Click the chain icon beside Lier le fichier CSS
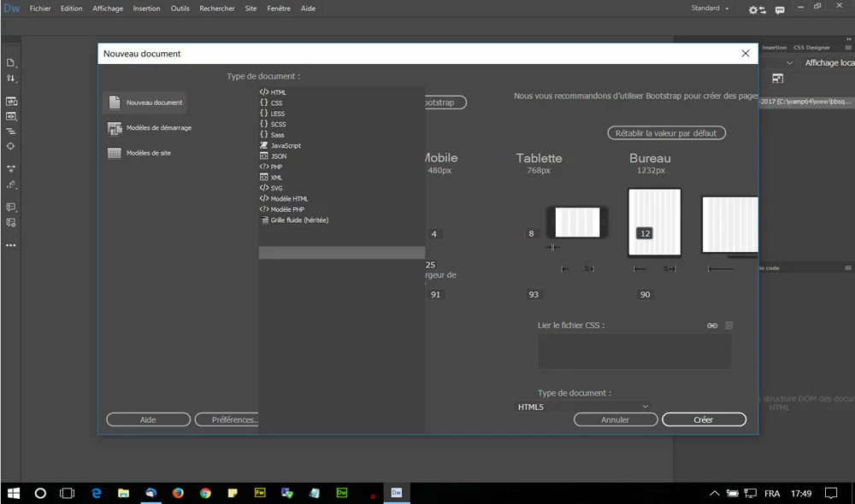This screenshot has width=855, height=504. click(712, 325)
